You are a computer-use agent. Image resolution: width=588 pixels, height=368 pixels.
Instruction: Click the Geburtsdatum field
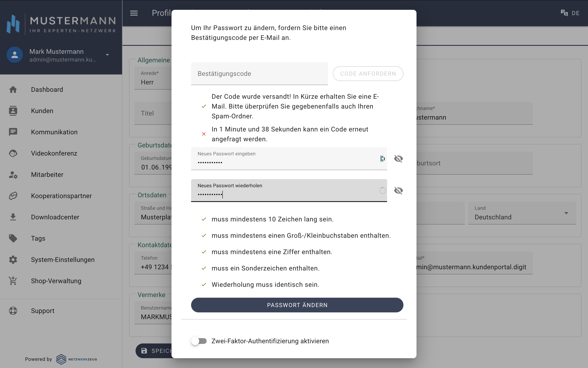[153, 163]
